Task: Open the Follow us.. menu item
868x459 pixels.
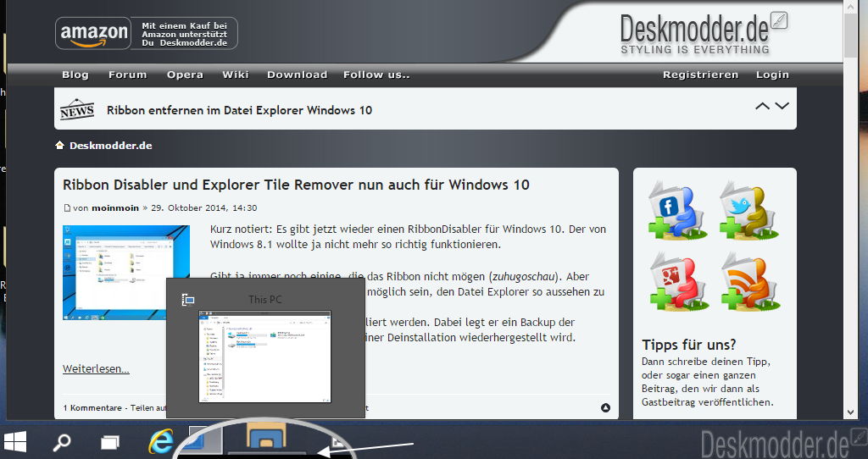Action: [x=376, y=75]
